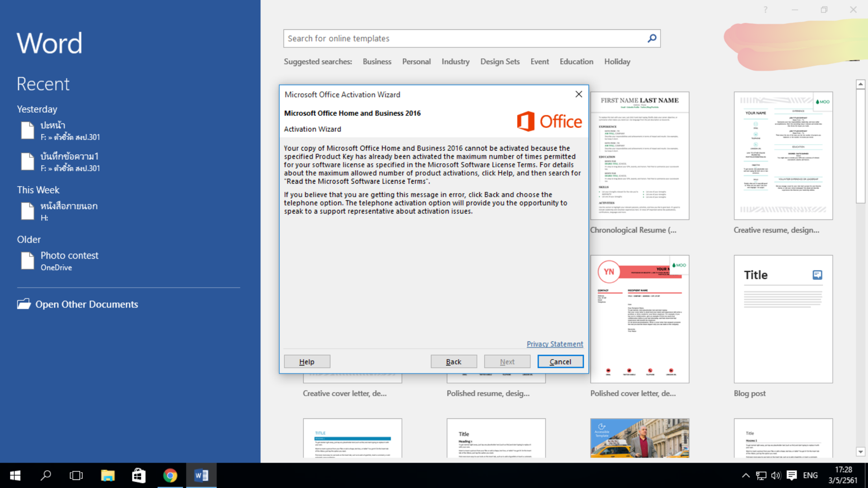The height and width of the screenshot is (488, 868).
Task: Choose the Blog post template thumbnail
Action: (783, 319)
